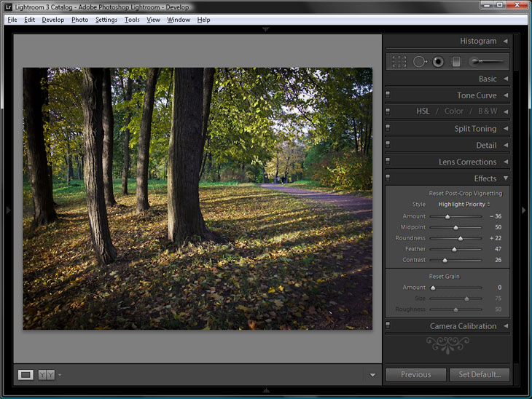
Task: Collapse the Effects panel
Action: click(x=505, y=178)
